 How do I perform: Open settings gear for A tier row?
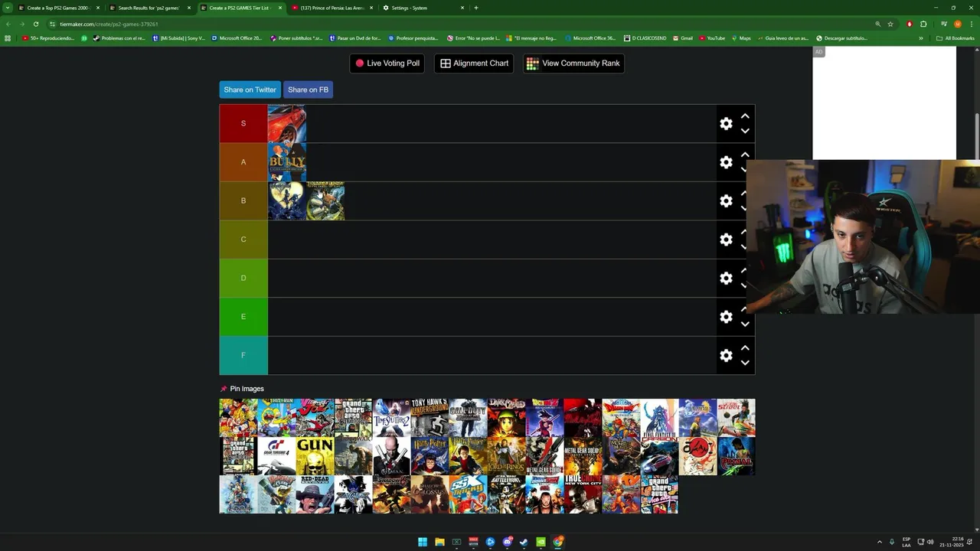click(726, 162)
